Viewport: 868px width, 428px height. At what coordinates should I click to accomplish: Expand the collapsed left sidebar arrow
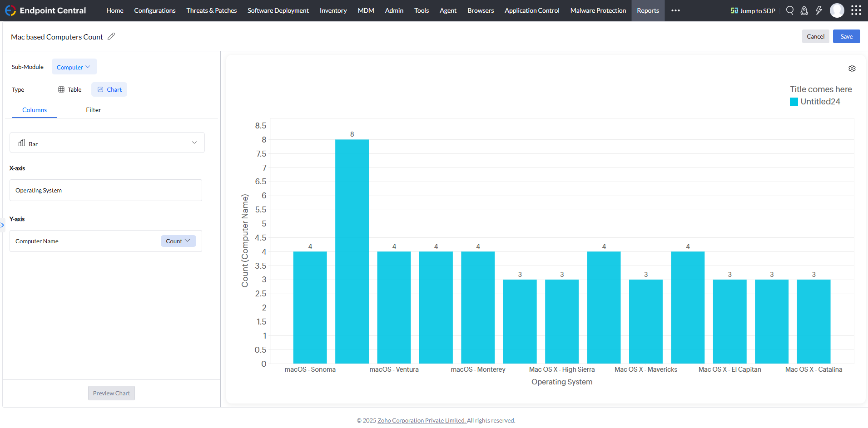tap(2, 225)
